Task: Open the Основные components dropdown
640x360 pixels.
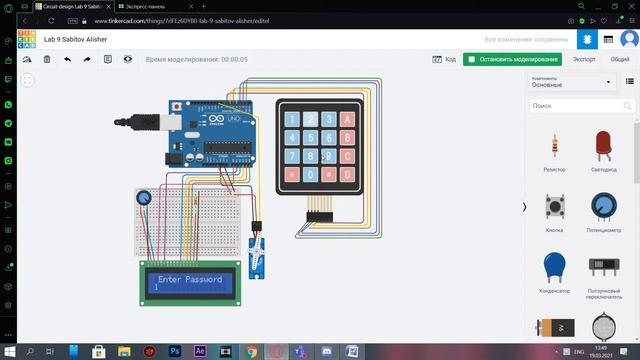Action: 571,82
